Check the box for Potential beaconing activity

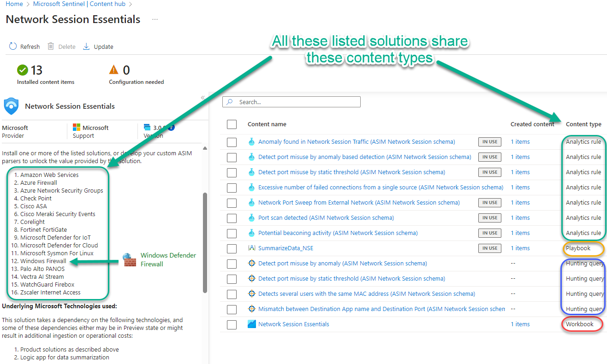point(232,233)
